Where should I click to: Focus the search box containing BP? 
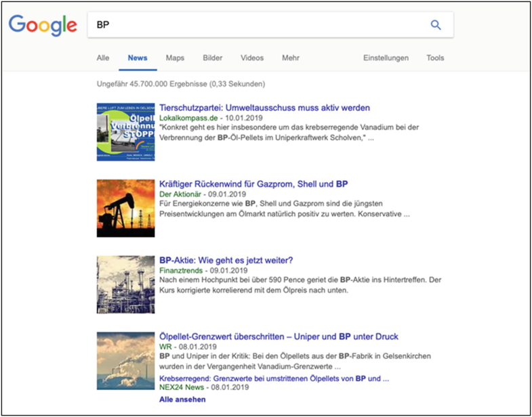(270, 25)
